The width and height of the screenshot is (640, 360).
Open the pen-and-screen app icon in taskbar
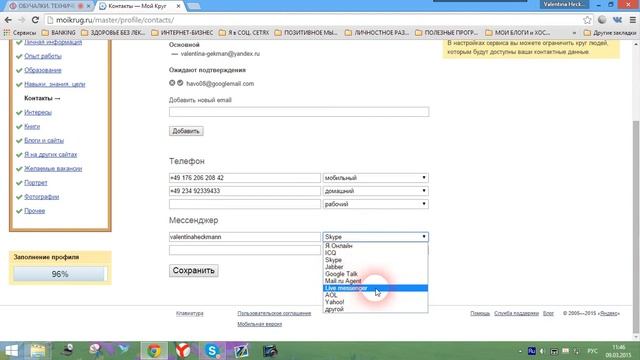(x=241, y=351)
